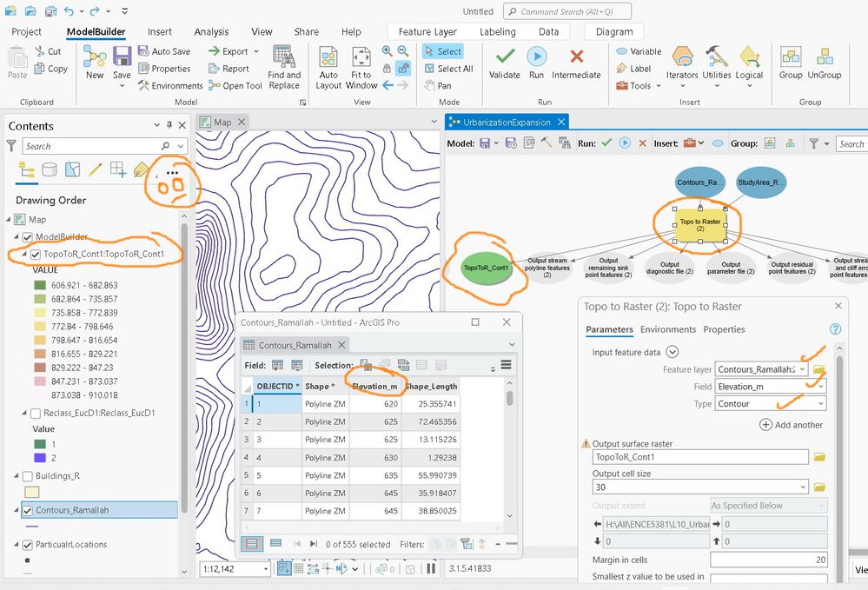This screenshot has height=590, width=868.
Task: Uncheck TopoToR_Cont1 layer visibility
Action: (x=36, y=255)
